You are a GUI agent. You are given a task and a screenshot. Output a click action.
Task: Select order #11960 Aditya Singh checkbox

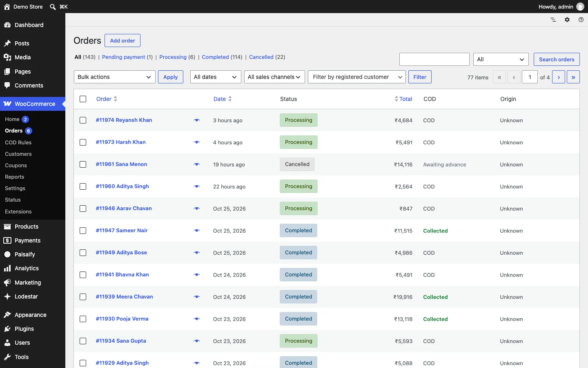click(83, 186)
